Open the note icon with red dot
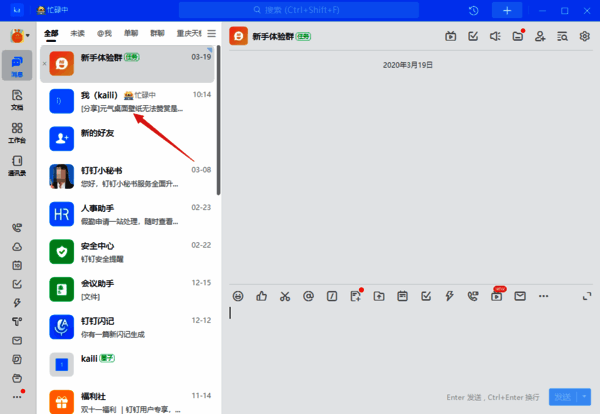Viewport: 600px width, 414px height. tap(356, 295)
